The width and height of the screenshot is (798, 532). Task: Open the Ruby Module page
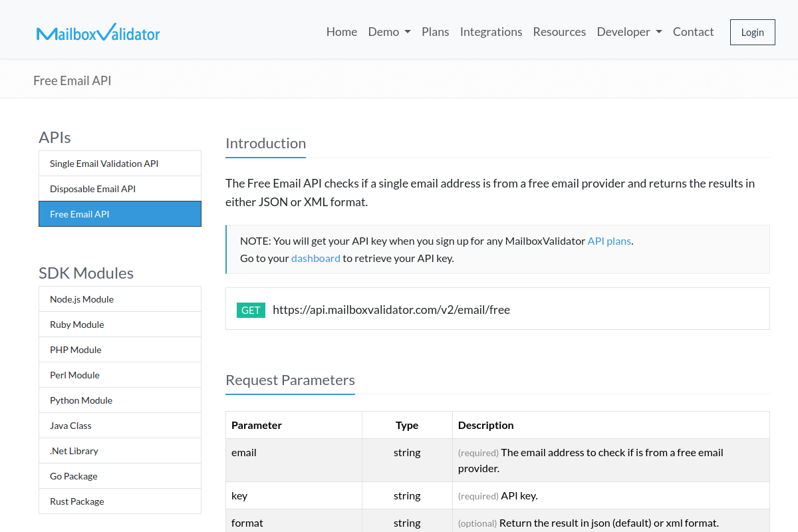pos(120,325)
